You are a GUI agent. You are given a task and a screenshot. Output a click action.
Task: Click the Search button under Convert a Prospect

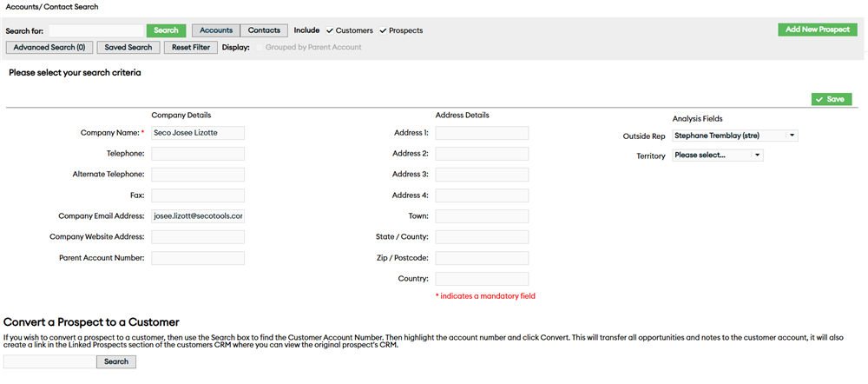[115, 361]
